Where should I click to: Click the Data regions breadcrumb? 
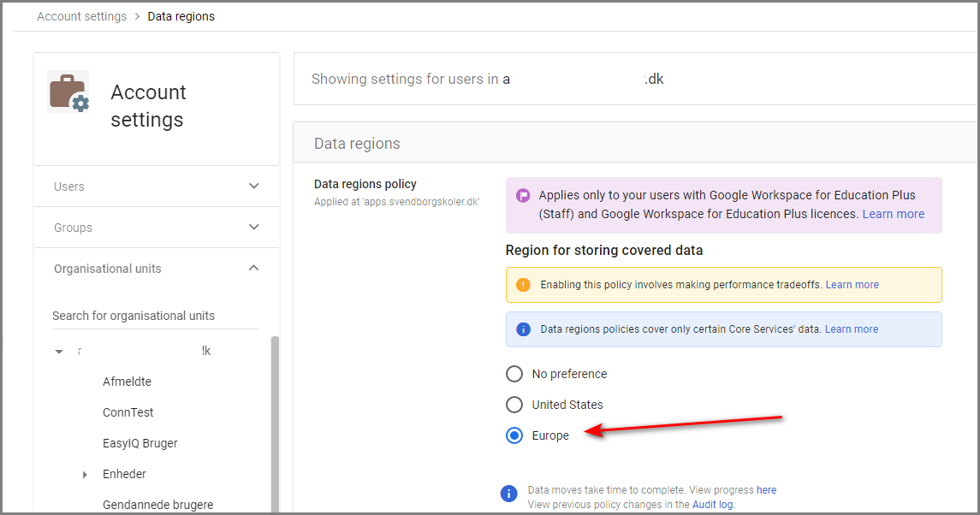(x=181, y=16)
